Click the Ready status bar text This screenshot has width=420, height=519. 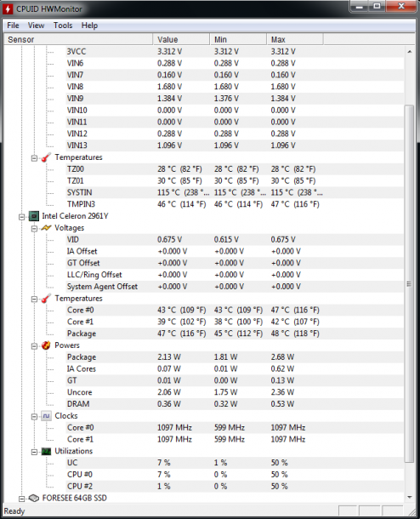pos(14,511)
